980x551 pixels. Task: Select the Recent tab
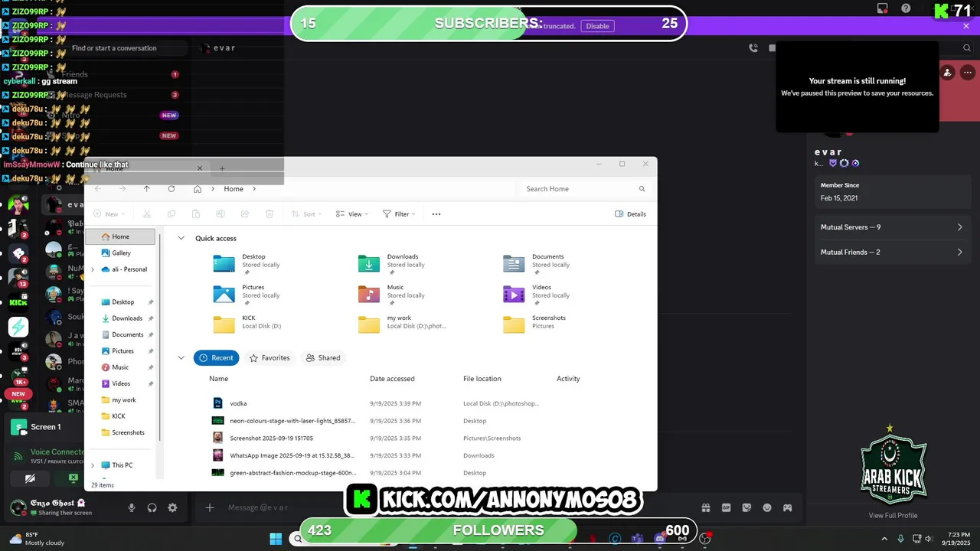216,357
